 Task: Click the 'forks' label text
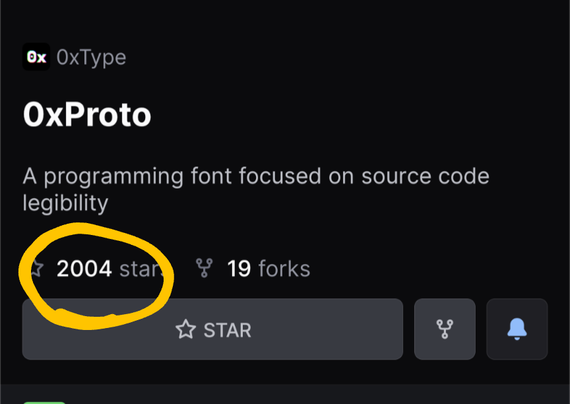click(284, 269)
